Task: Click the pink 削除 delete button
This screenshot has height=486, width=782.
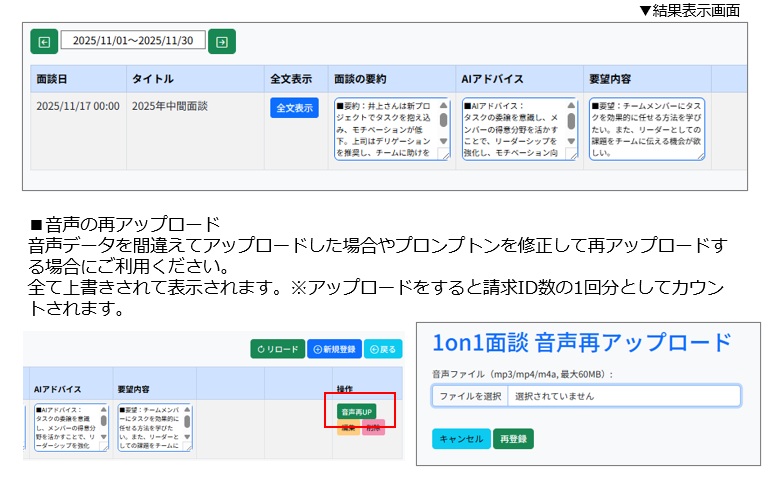Action: (372, 428)
